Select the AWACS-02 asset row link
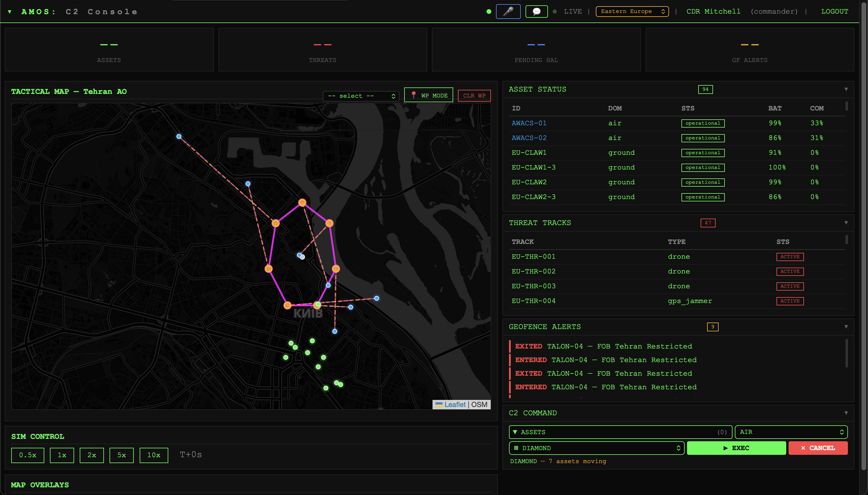 click(529, 138)
